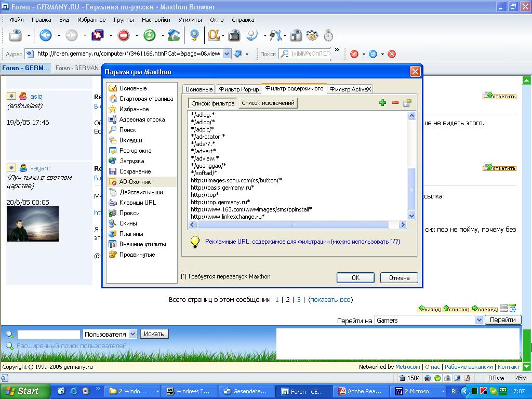Click OK in Параметры Maxthon dialog

click(x=355, y=277)
